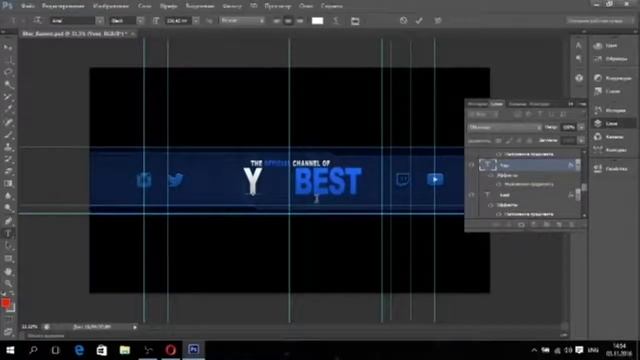Delete the selected layer
This screenshot has width=640, height=360.
click(572, 224)
